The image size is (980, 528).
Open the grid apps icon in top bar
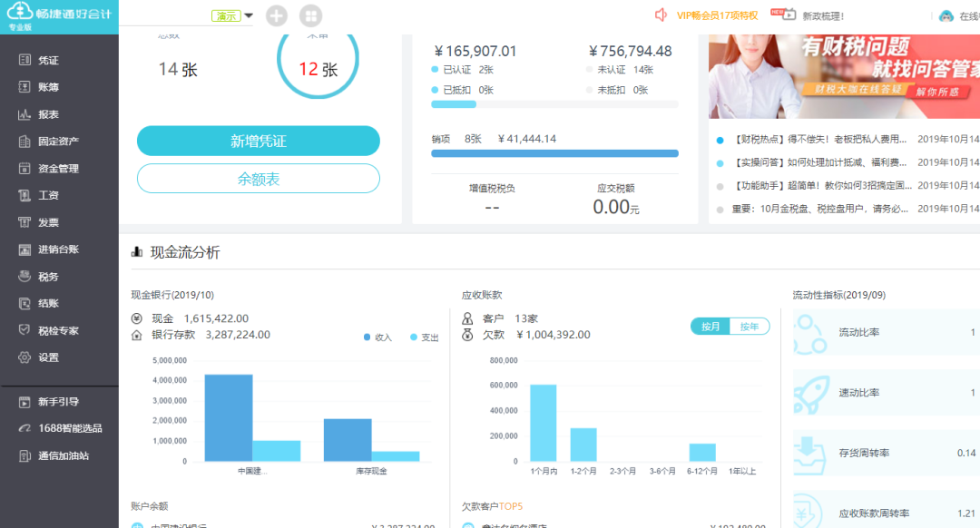coord(310,15)
